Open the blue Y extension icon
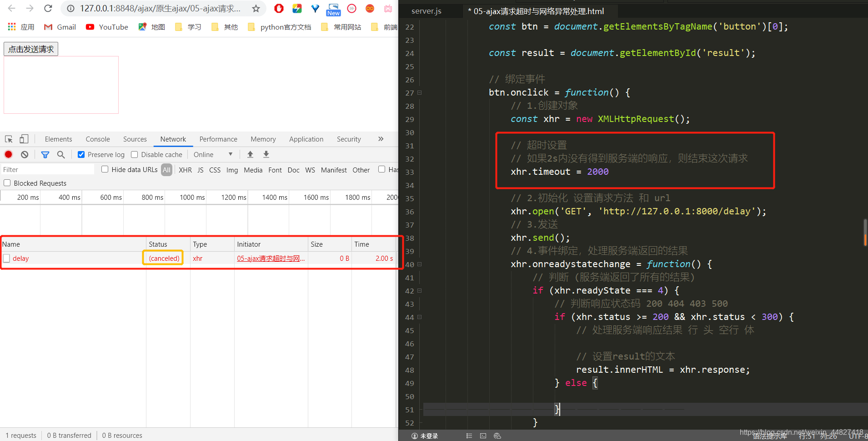868x441 pixels. click(315, 8)
